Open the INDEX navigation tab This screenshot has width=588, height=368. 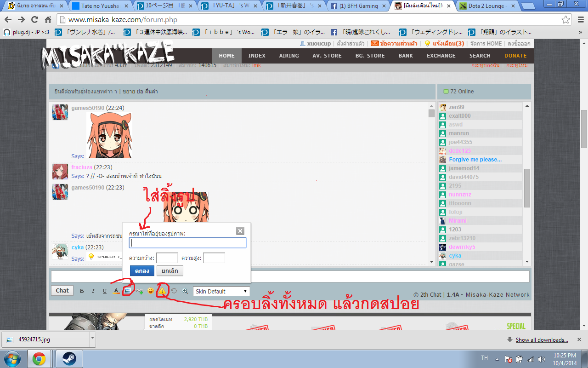(x=257, y=56)
